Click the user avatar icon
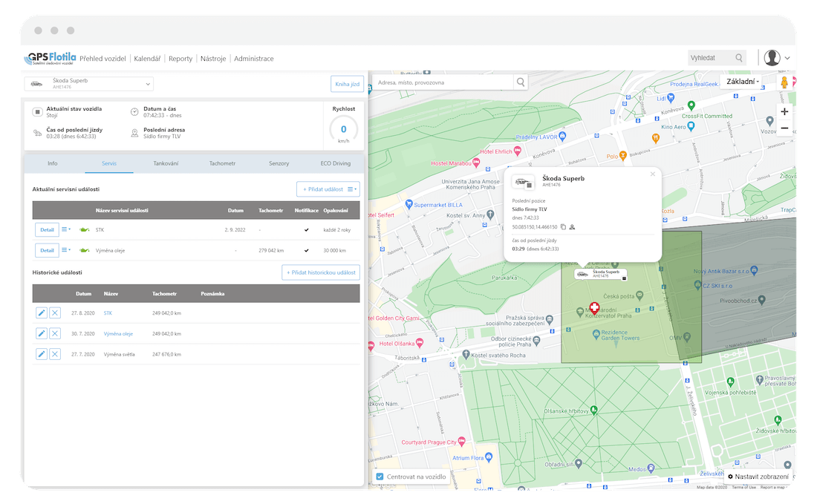This screenshot has height=504, width=817. coord(772,58)
